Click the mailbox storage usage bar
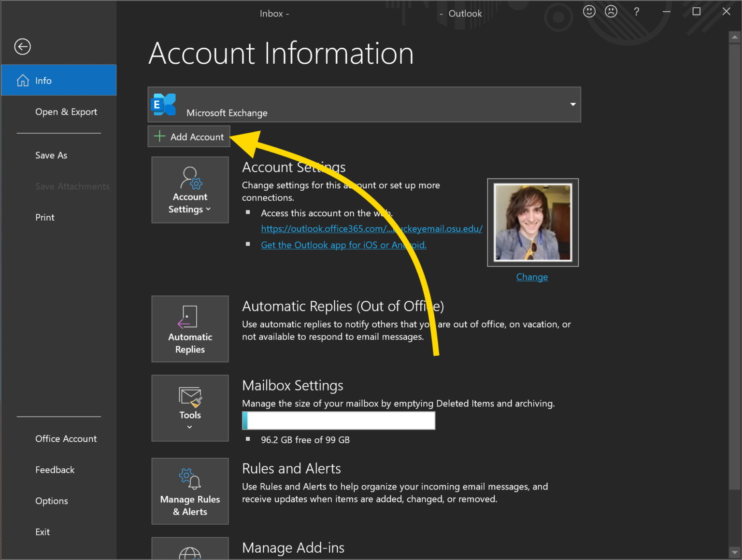Image resolution: width=742 pixels, height=560 pixels. coord(339,420)
